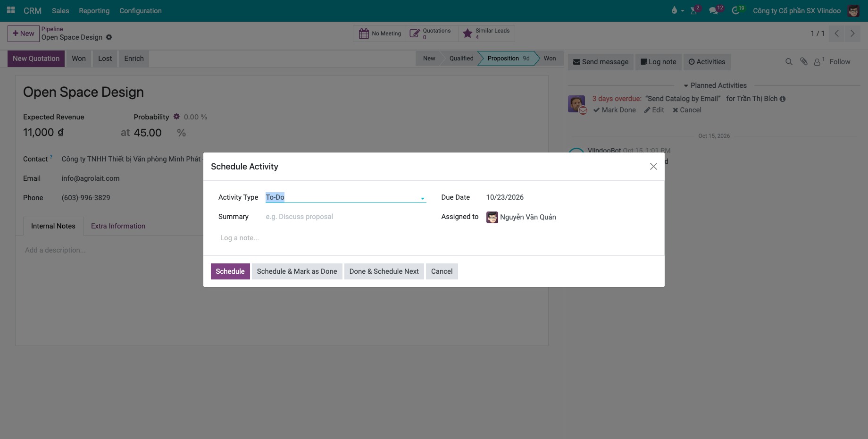Open the Similar Leads stat button
Viewport: 868px width, 439px height.
[x=487, y=34]
